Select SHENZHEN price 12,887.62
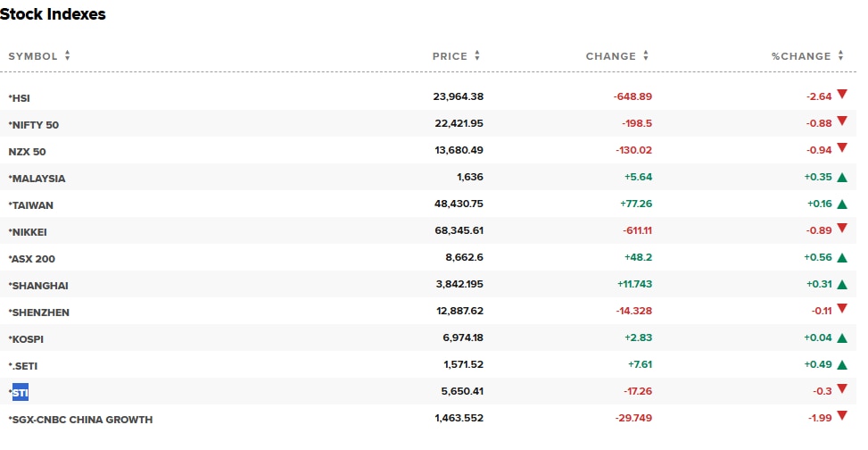 (x=460, y=311)
